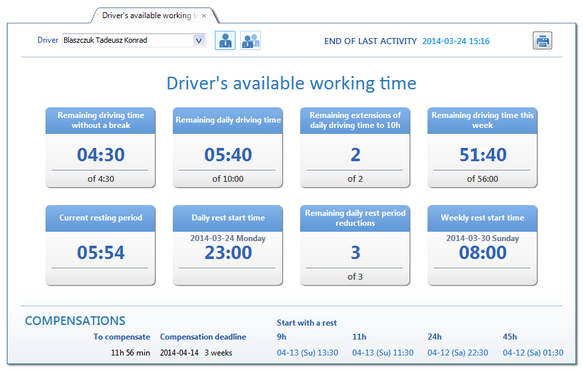Open the Driver dropdown arrow
583x371 pixels.
(199, 41)
